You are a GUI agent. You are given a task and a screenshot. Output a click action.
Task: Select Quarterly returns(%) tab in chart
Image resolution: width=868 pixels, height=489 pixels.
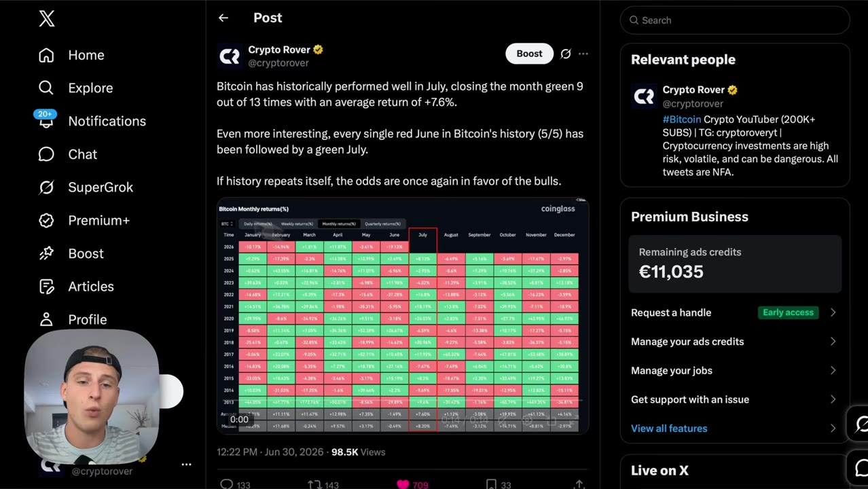point(382,223)
